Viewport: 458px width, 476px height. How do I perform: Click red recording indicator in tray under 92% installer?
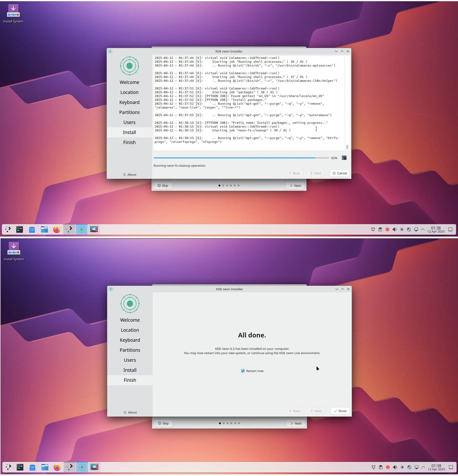[387, 229]
